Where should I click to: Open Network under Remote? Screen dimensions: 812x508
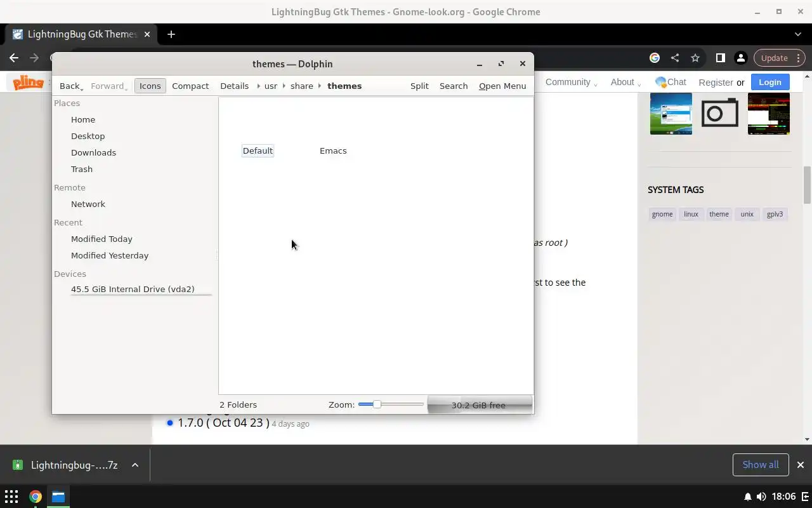tap(88, 204)
